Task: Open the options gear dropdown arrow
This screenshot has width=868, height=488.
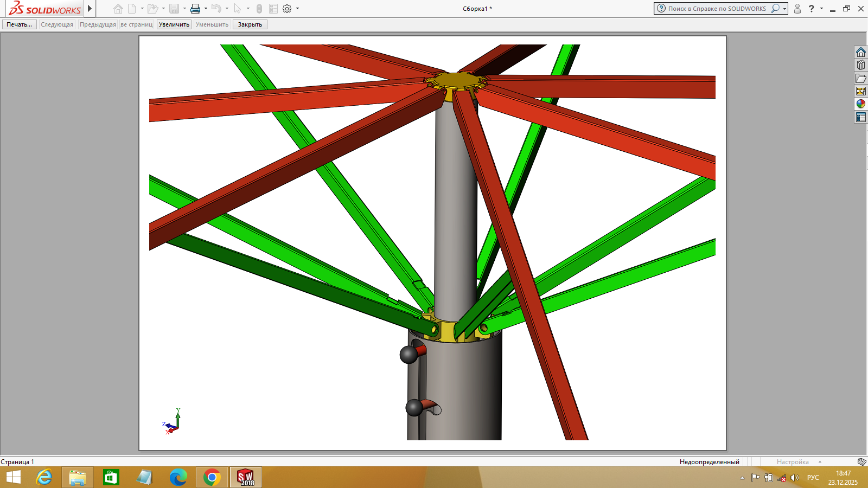Action: coord(297,9)
